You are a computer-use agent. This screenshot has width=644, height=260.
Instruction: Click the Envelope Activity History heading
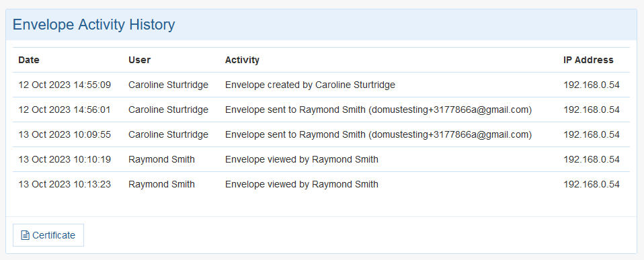pyautogui.click(x=93, y=25)
